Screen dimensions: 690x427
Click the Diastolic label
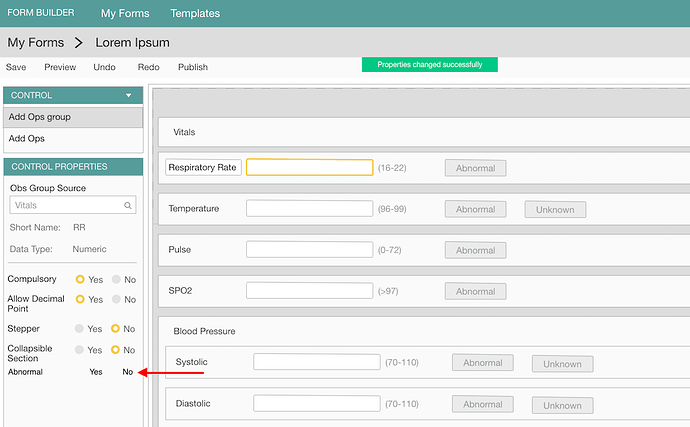(193, 403)
